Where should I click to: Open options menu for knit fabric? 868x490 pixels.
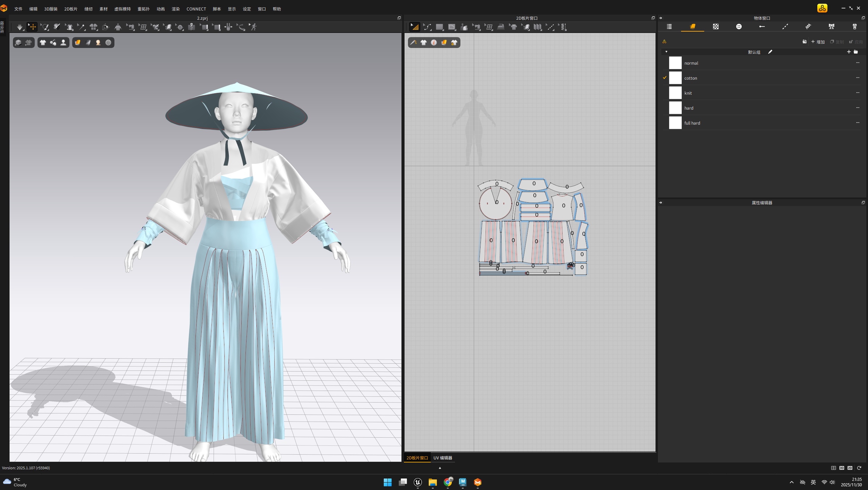(858, 93)
